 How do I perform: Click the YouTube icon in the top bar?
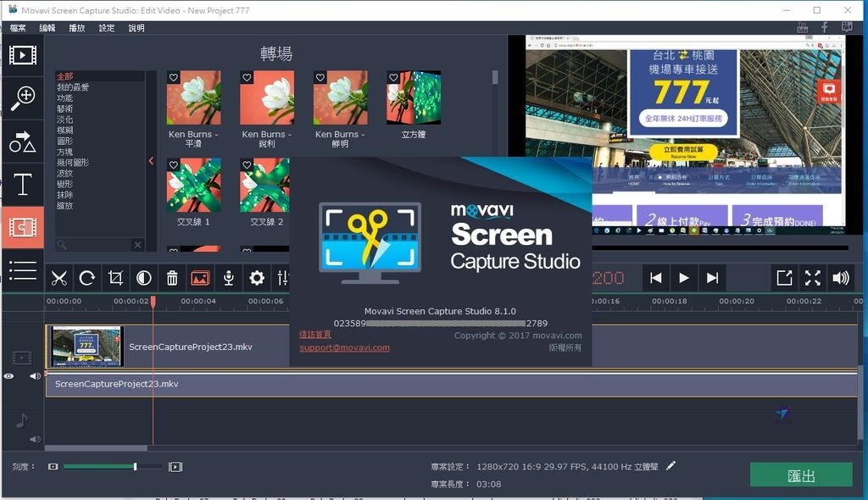[x=803, y=27]
